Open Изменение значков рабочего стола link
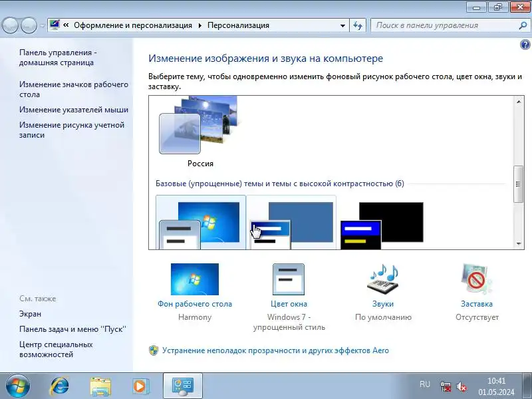Viewport: 532px width, 399px height. click(74, 89)
